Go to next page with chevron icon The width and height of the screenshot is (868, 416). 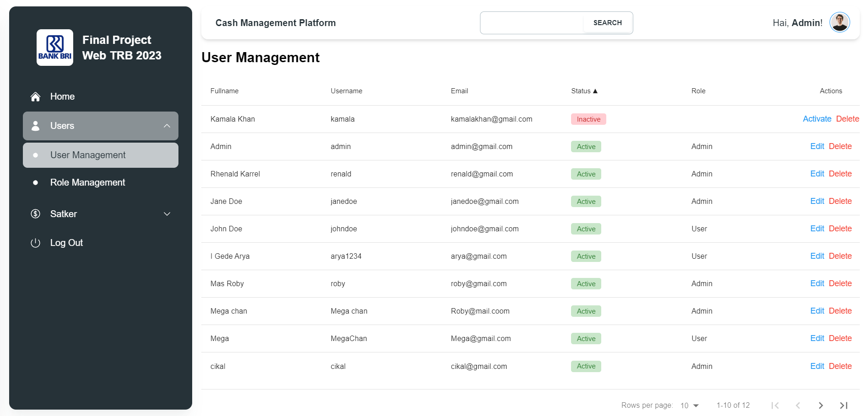tap(820, 405)
